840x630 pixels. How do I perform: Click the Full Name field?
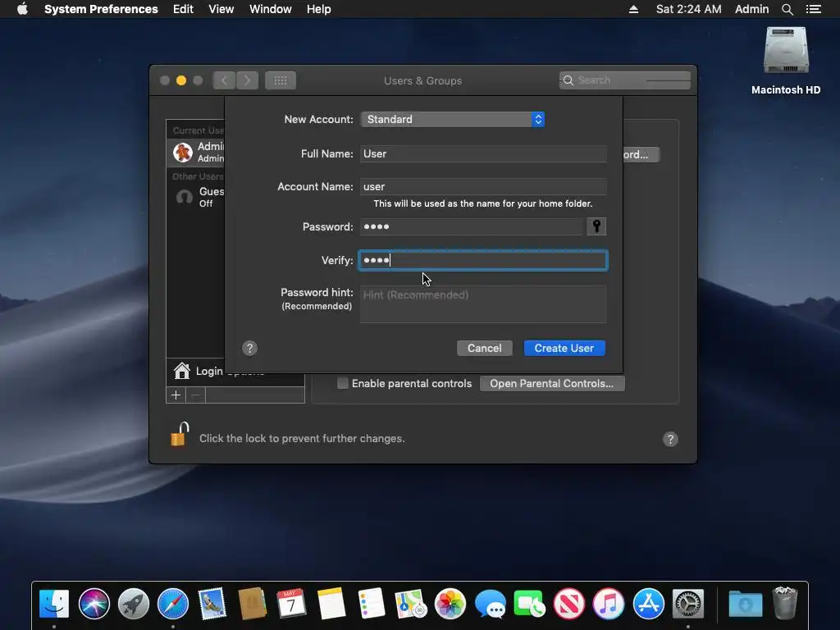point(483,153)
